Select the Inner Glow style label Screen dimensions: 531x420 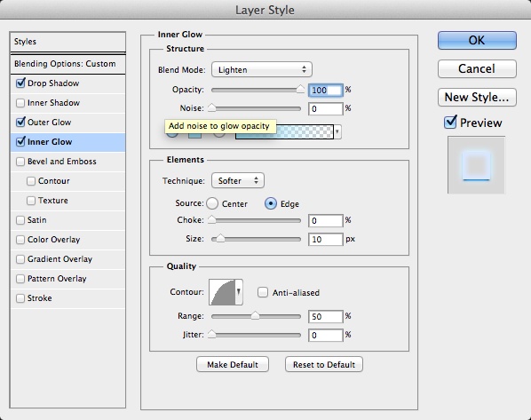50,141
